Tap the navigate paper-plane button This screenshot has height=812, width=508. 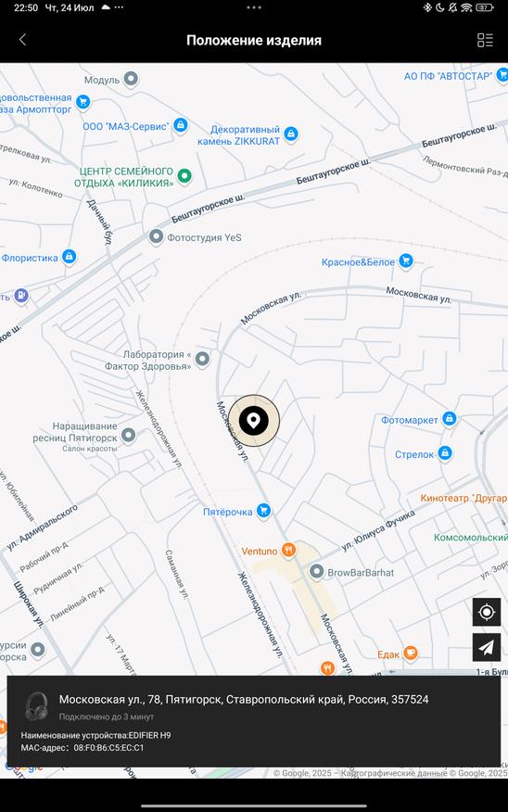[487, 647]
